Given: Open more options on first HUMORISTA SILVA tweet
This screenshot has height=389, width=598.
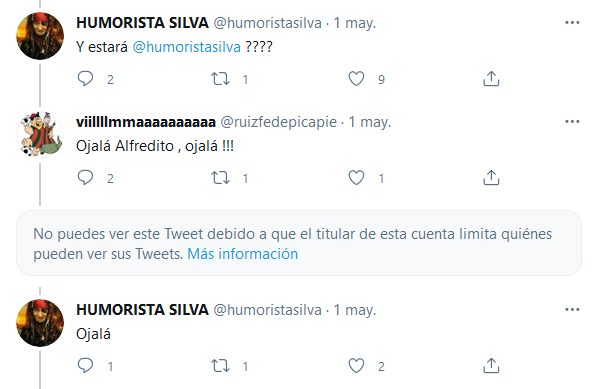Looking at the screenshot, I should [572, 23].
